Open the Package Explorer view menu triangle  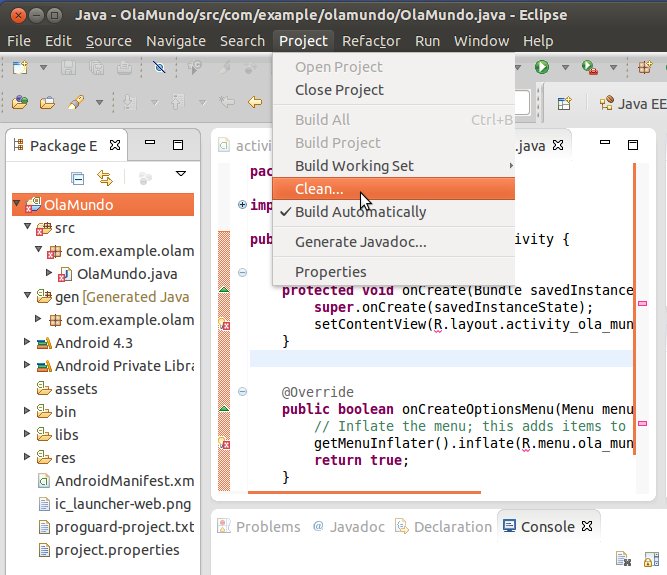coord(181,174)
